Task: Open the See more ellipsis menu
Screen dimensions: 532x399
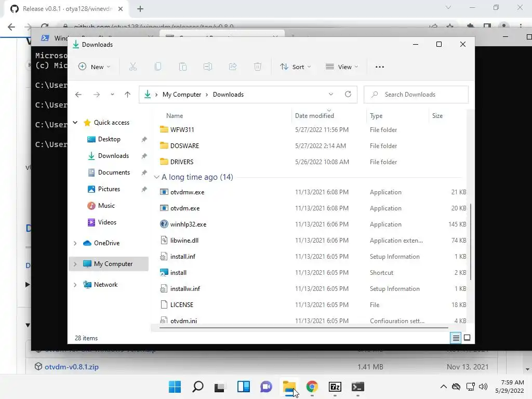Action: click(380, 67)
